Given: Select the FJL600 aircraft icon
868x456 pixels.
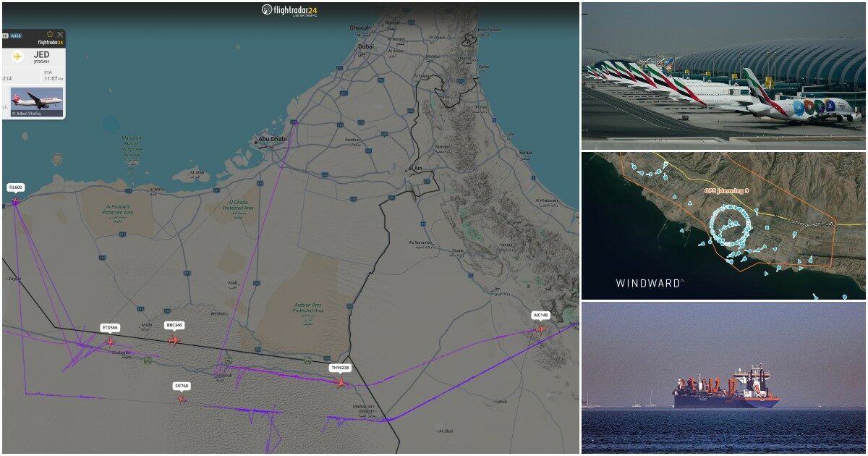Looking at the screenshot, I should 15,202.
